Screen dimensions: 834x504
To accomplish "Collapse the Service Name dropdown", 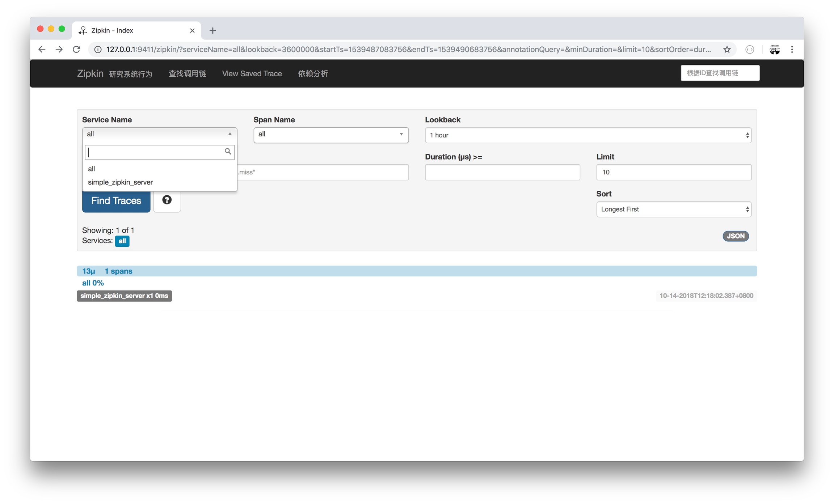I will [x=159, y=134].
